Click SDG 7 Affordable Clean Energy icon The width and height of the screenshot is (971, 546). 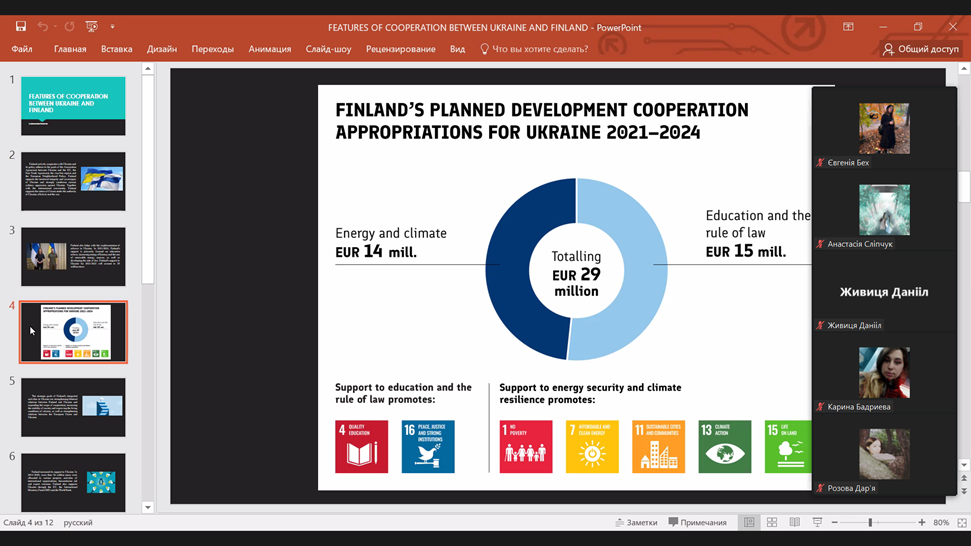[592, 447]
